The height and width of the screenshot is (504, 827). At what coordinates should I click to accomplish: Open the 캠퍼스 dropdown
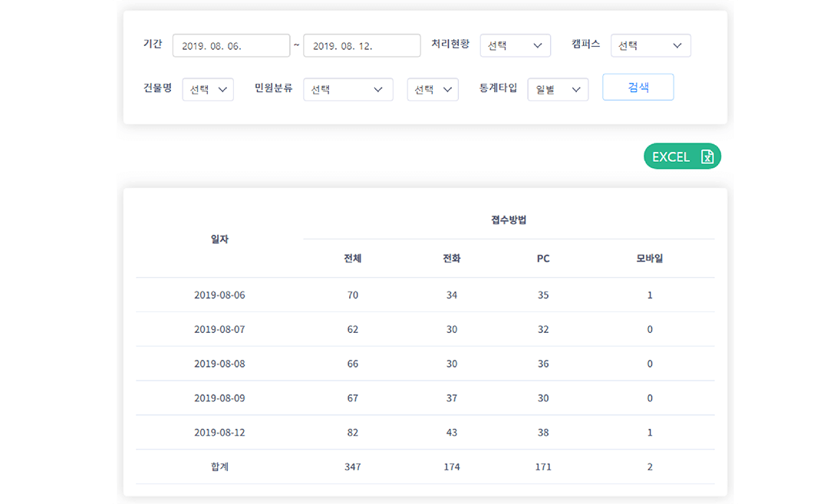(x=651, y=46)
